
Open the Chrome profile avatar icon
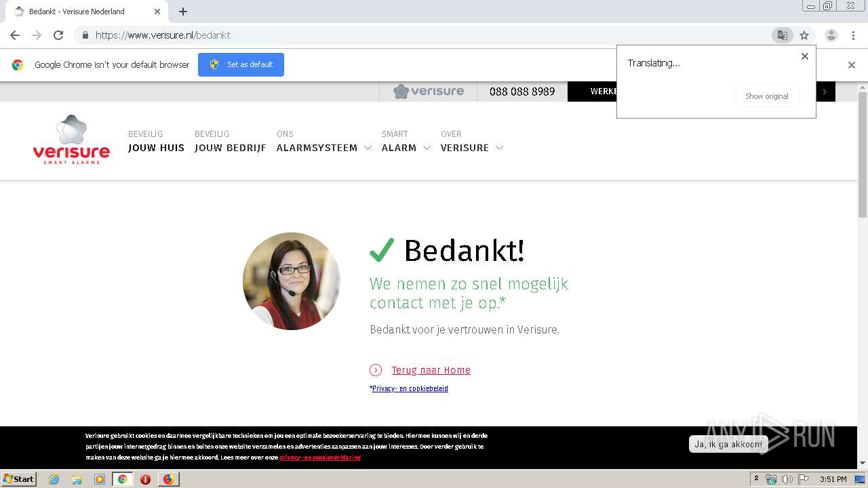(831, 35)
